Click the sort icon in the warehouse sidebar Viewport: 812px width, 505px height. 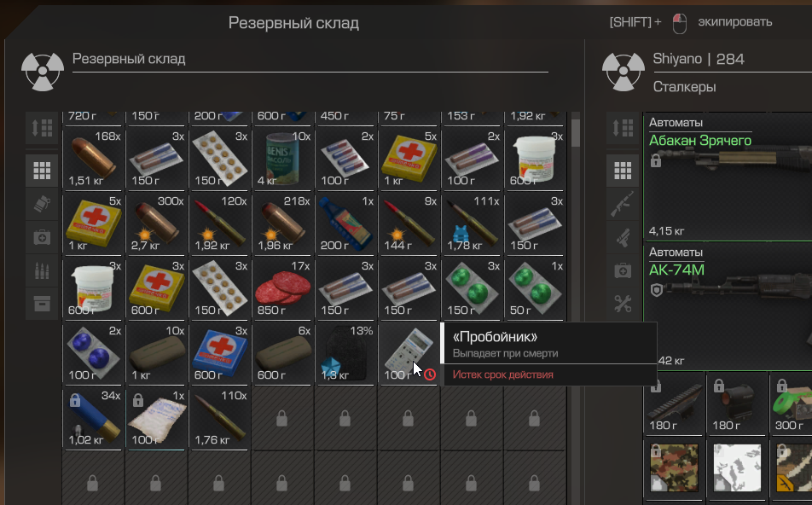42,127
